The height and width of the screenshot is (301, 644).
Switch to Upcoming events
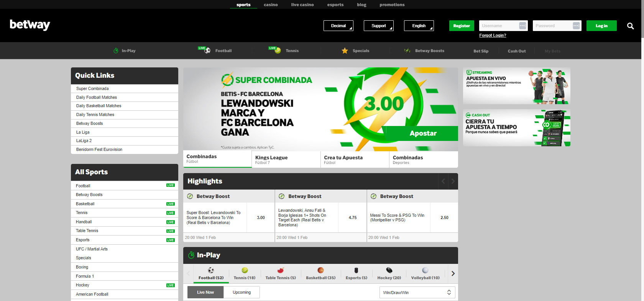(x=242, y=292)
